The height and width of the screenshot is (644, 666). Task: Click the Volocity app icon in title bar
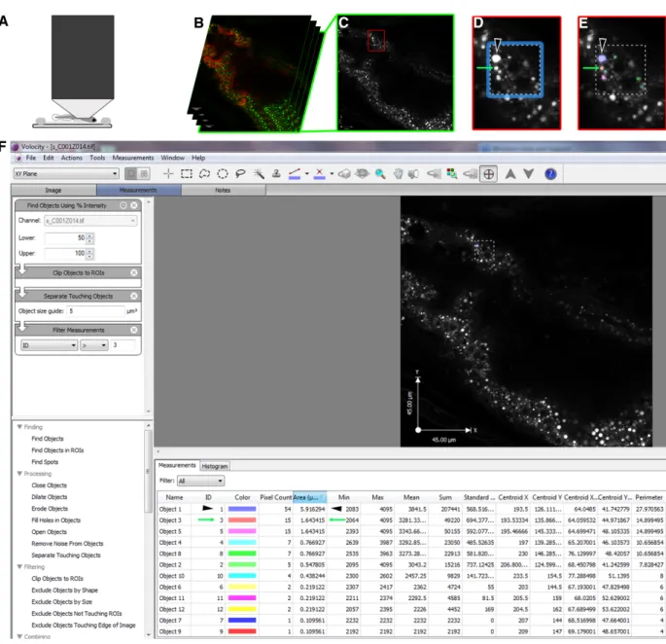[16, 147]
